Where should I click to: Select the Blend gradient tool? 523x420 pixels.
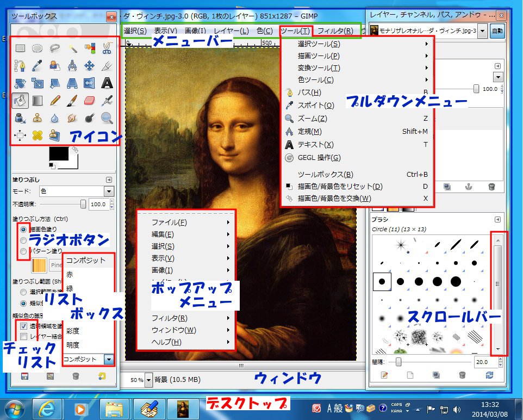38,101
